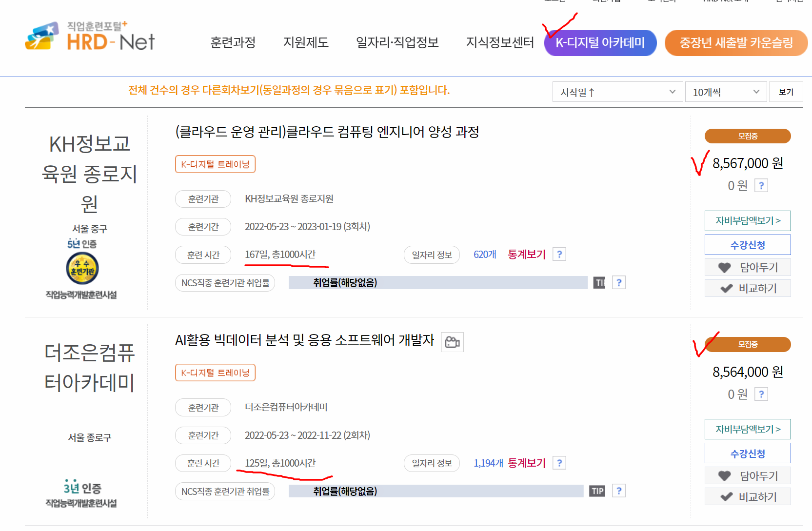This screenshot has height=531, width=812.
Task: Click the help icon beside TIP in the KH정보교육원 card
Action: pyautogui.click(x=619, y=282)
